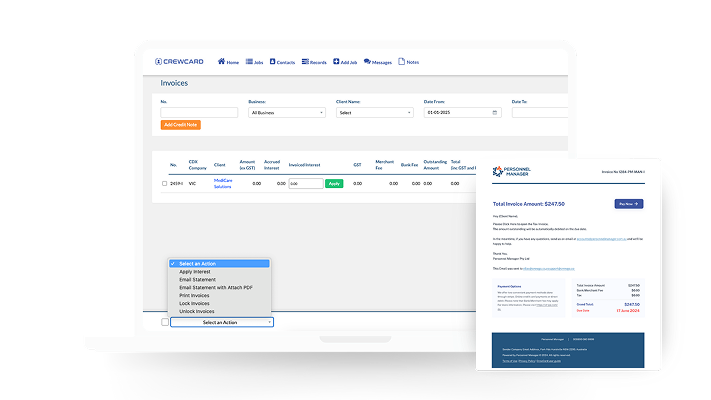Click the invoice No. search input field
Image resolution: width=711 pixels, height=400 pixels.
pyautogui.click(x=199, y=113)
